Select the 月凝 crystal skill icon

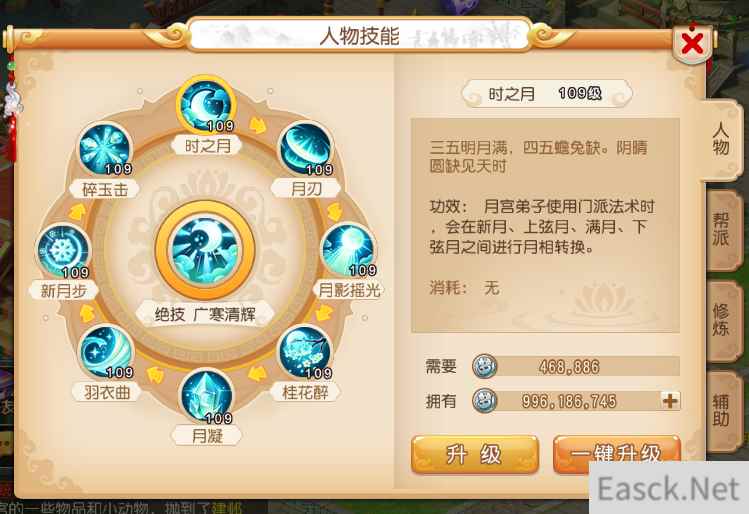coord(206,396)
